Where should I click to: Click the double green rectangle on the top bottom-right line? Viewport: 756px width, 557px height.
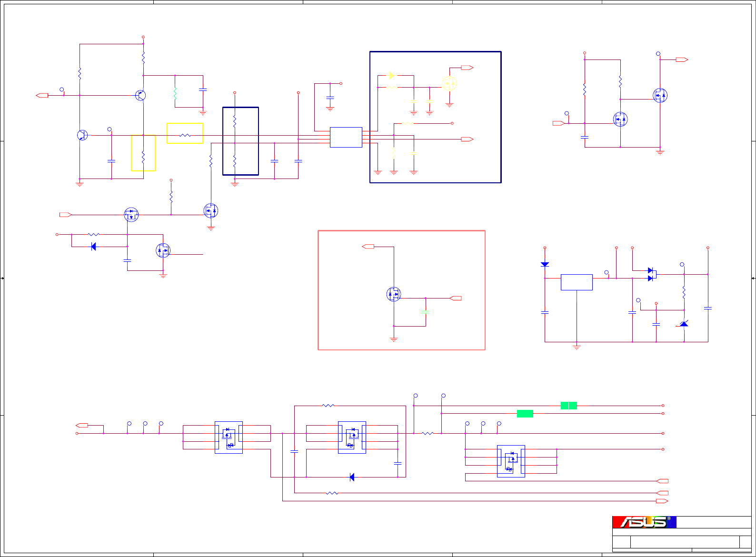[x=569, y=406]
